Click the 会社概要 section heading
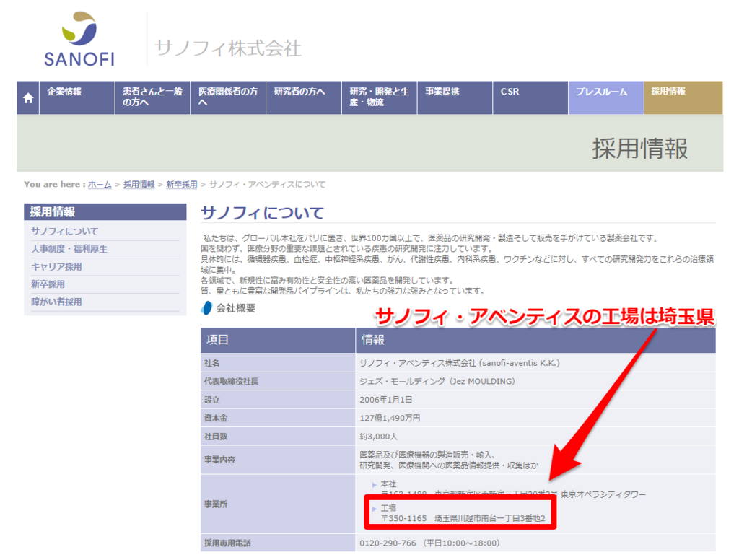739x560 pixels. click(236, 308)
